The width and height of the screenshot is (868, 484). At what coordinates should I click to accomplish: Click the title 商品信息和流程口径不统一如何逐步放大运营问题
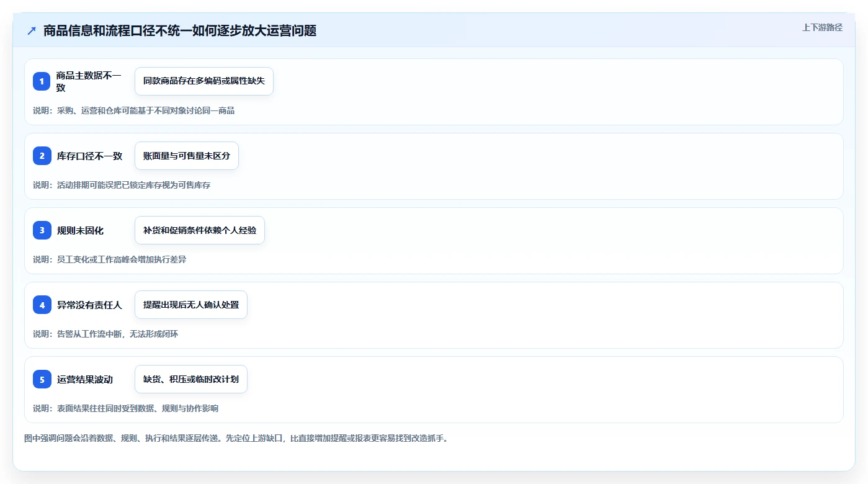(180, 31)
